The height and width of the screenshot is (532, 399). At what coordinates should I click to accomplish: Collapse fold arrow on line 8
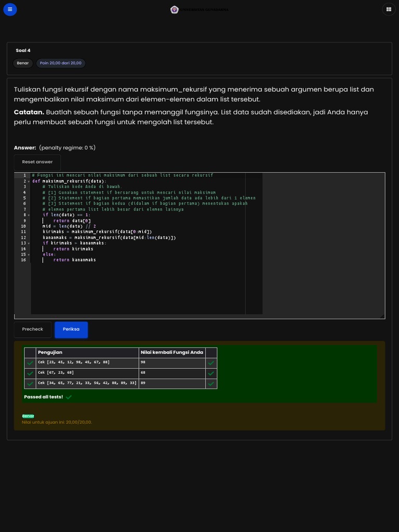click(x=29, y=215)
